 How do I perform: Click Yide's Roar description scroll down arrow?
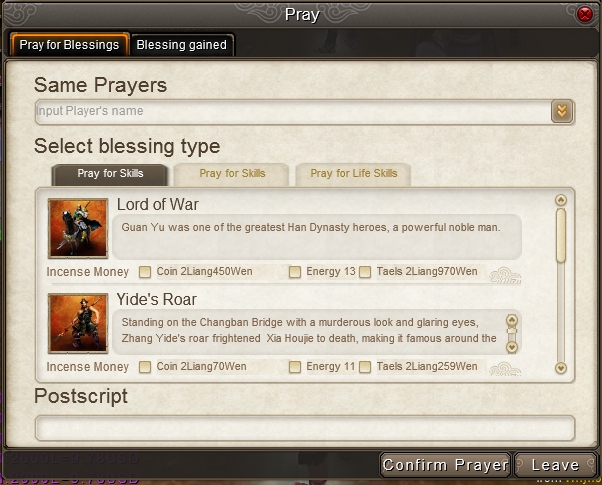[512, 348]
